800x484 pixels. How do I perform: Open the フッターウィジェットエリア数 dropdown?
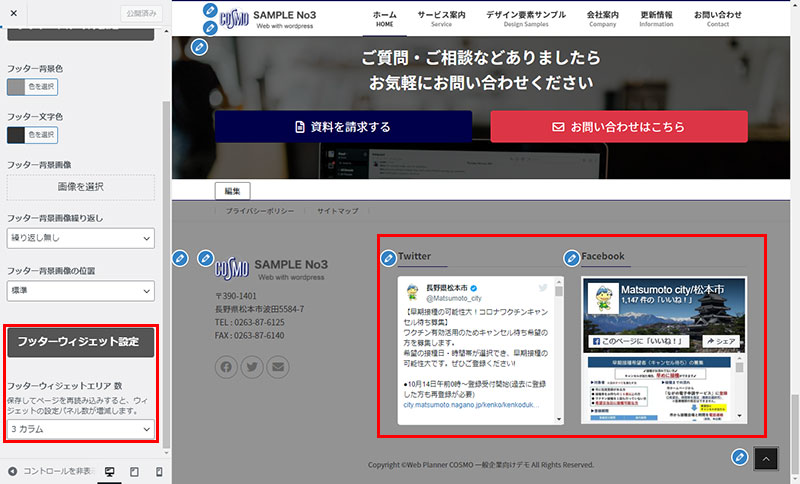tap(81, 429)
